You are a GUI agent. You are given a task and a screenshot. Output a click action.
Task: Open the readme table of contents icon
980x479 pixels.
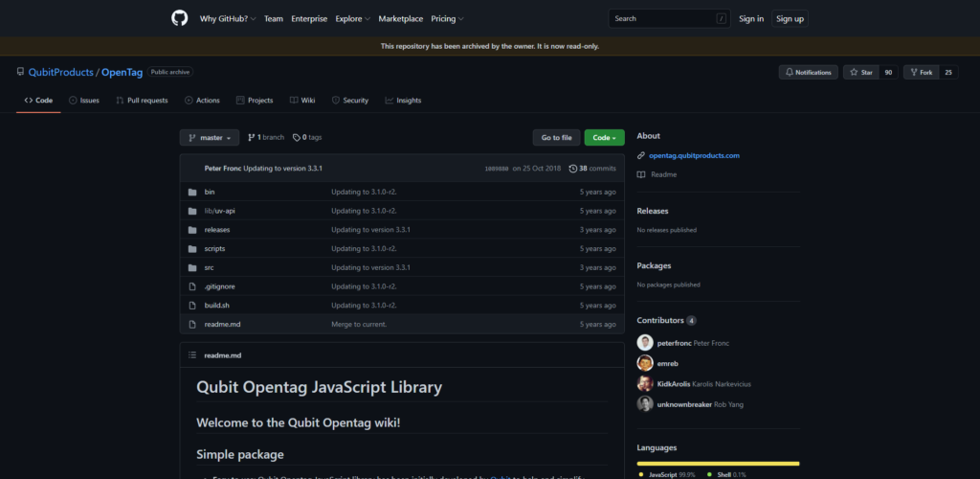pyautogui.click(x=192, y=355)
